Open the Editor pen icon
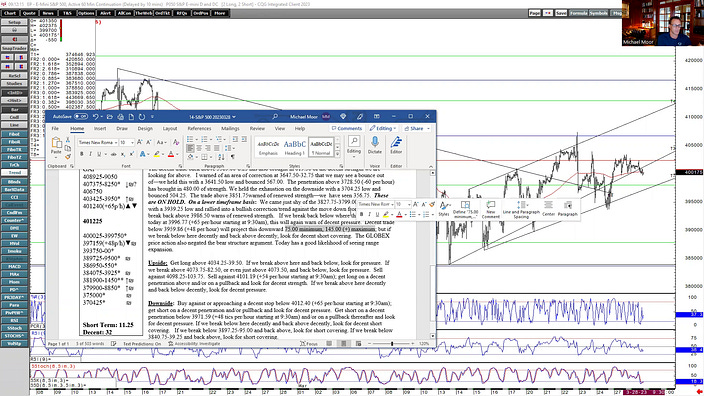 coord(396,142)
